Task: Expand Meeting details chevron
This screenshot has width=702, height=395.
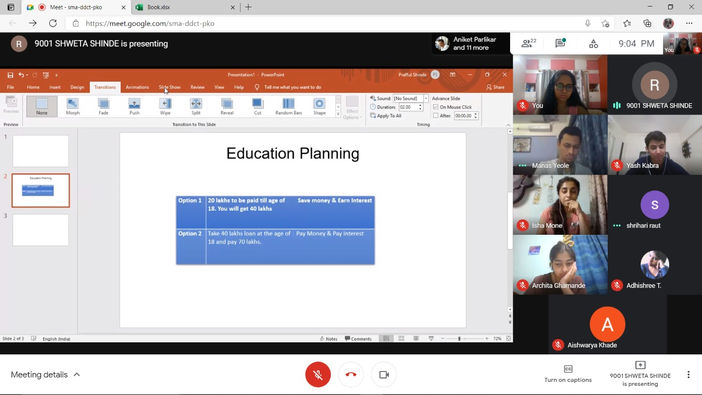Action: 77,374
